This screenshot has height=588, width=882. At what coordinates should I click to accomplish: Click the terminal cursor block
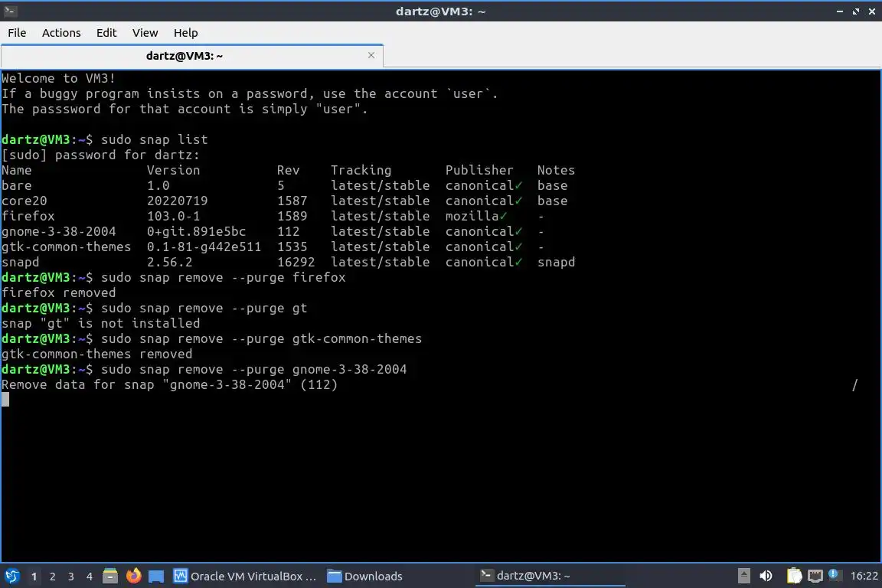tap(5, 400)
